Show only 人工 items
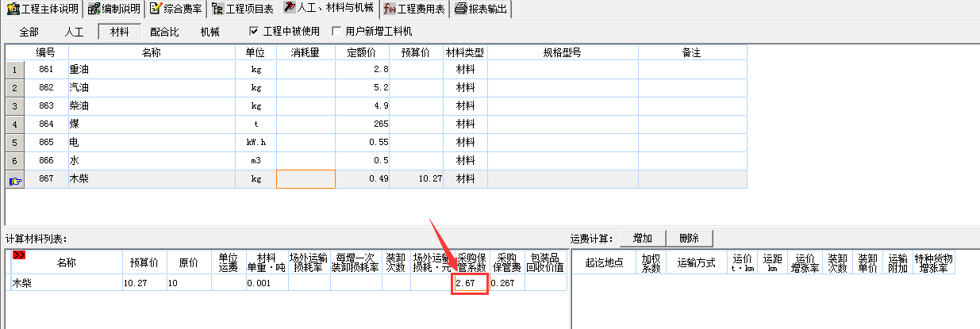The width and height of the screenshot is (980, 329). (x=74, y=32)
